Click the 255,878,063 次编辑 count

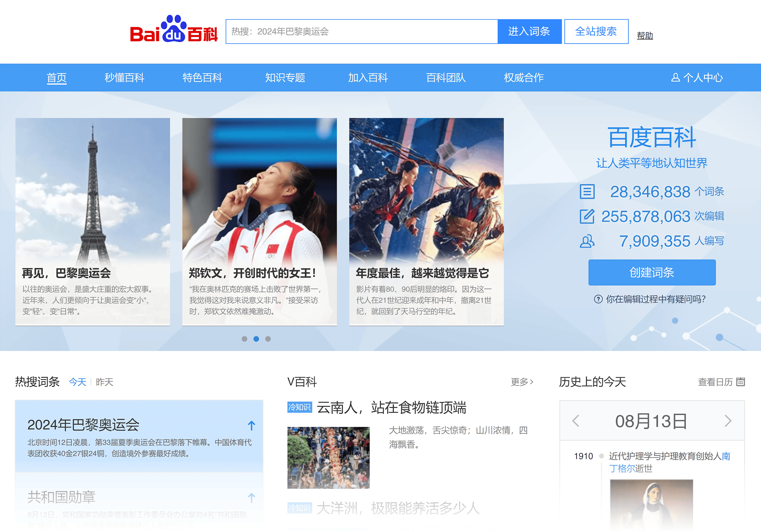663,216
